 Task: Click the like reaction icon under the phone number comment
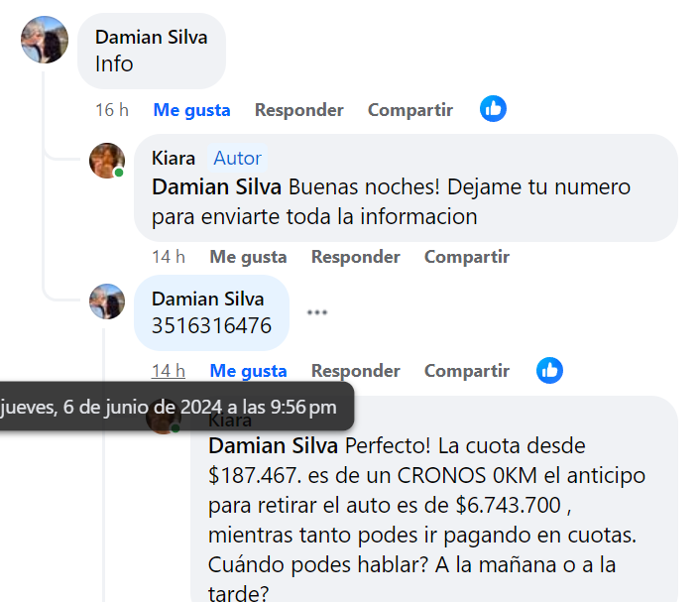[x=549, y=371]
